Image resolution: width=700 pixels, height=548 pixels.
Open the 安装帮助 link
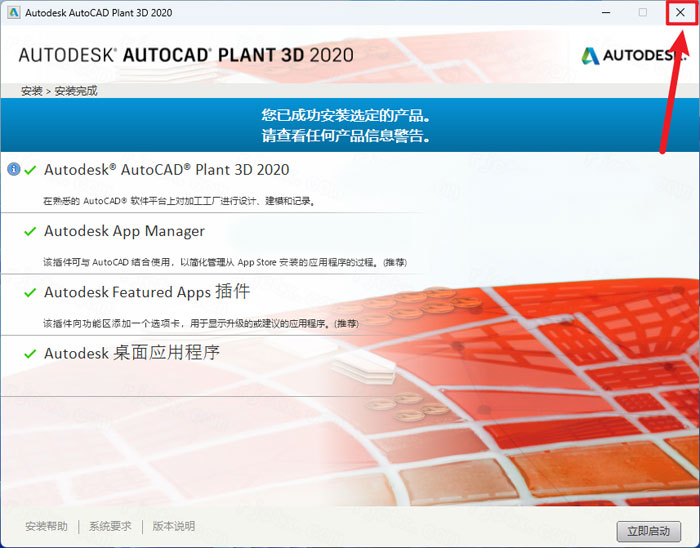click(x=46, y=526)
